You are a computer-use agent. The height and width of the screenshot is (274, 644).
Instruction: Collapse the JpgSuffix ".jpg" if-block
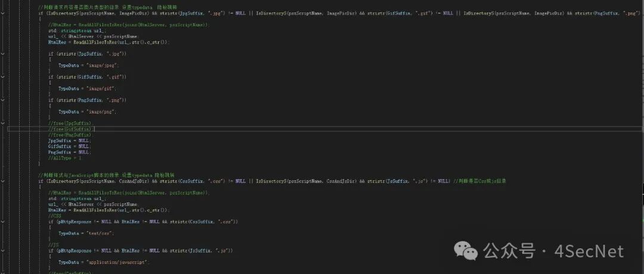tap(3, 54)
